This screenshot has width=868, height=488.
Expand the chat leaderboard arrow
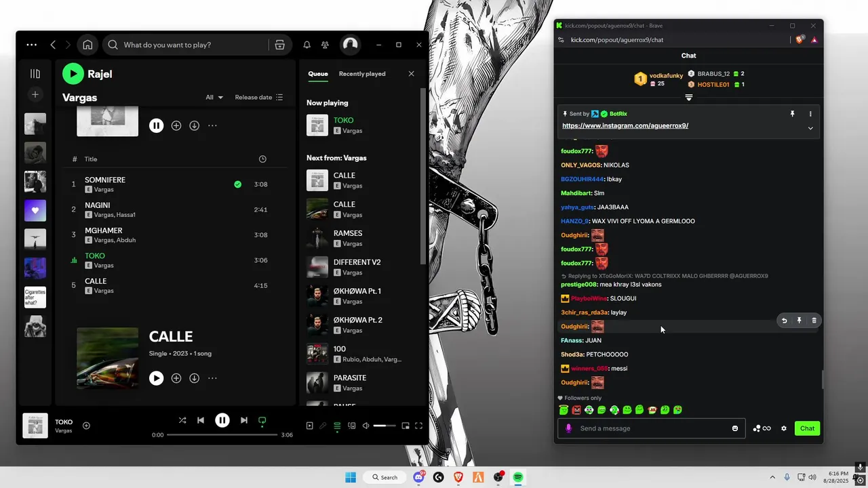[689, 98]
